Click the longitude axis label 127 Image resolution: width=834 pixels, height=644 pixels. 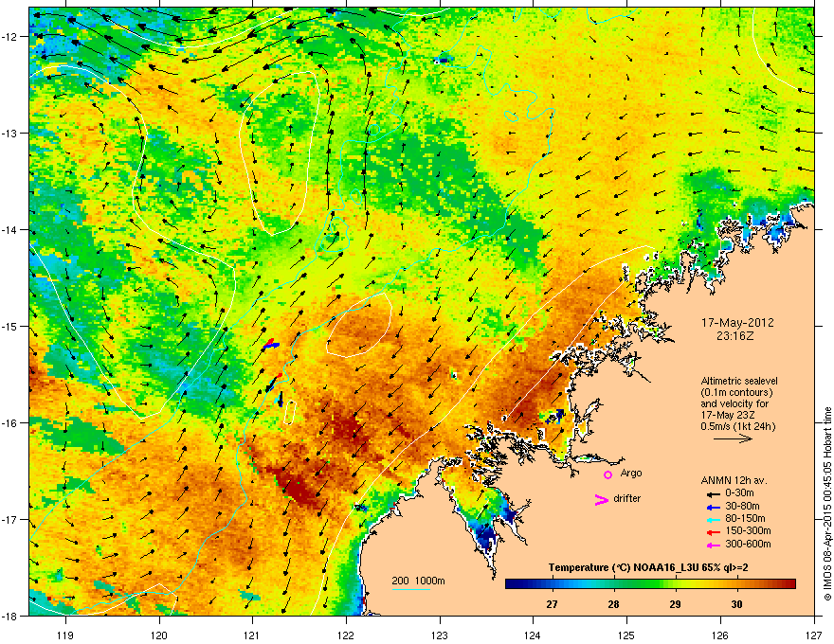click(x=814, y=635)
